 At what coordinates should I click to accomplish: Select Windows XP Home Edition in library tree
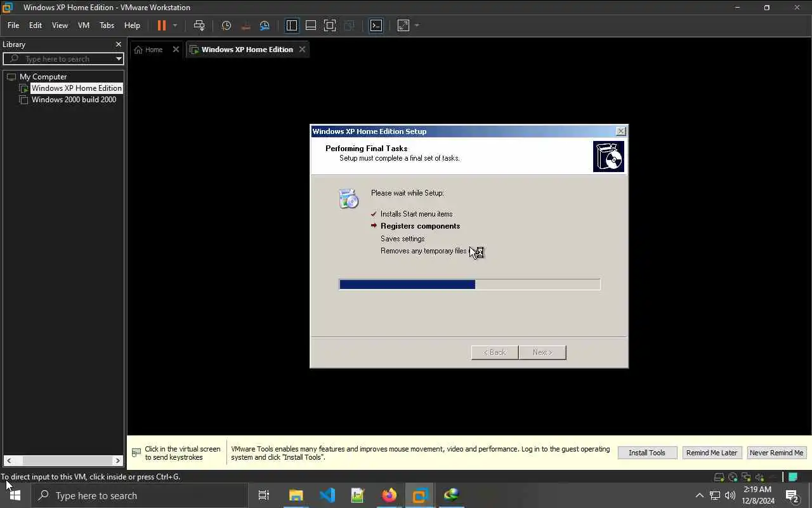coord(76,88)
